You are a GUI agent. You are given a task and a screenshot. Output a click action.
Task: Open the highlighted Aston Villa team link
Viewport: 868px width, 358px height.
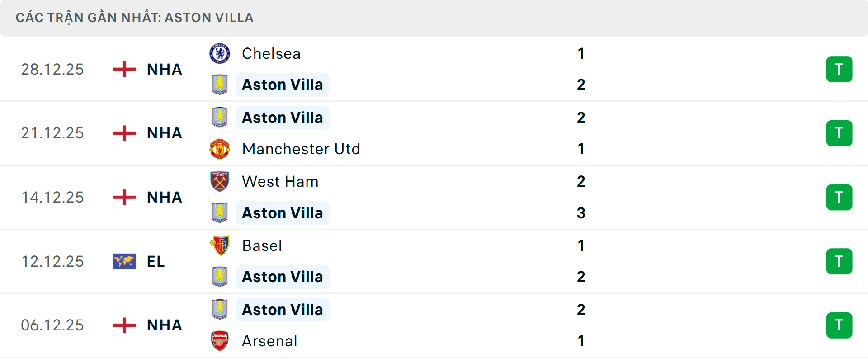click(x=282, y=85)
